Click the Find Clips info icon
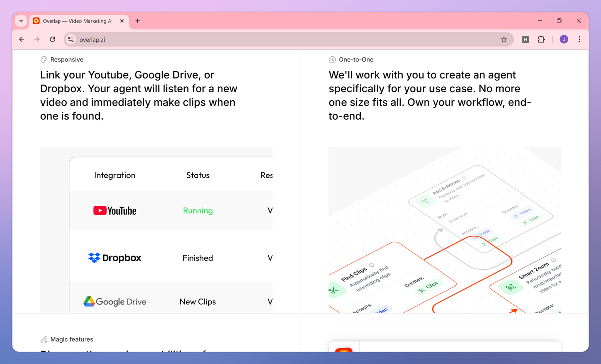 pos(372,265)
